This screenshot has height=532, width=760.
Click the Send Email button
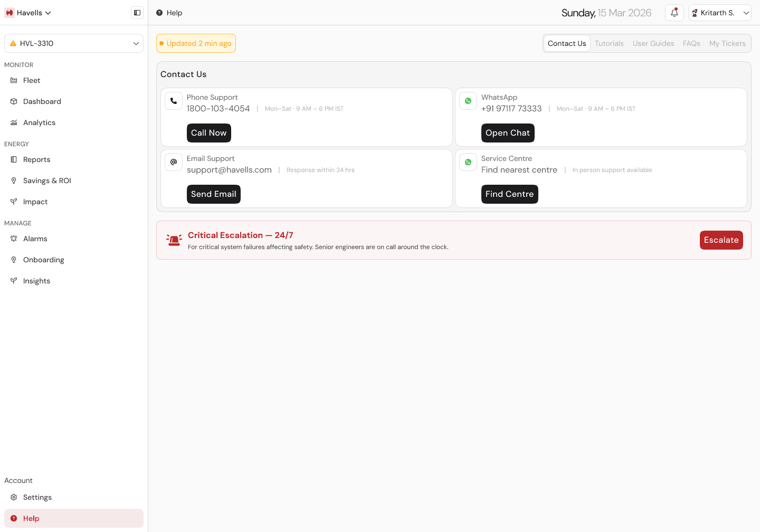click(214, 194)
